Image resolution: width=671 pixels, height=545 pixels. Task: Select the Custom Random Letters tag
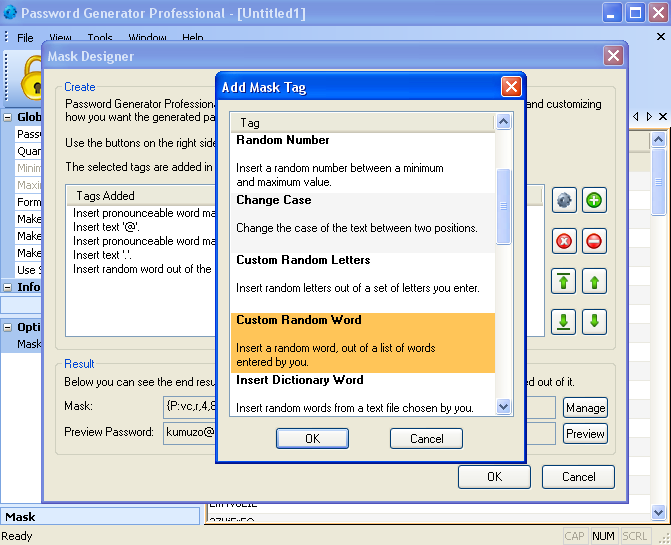363,283
